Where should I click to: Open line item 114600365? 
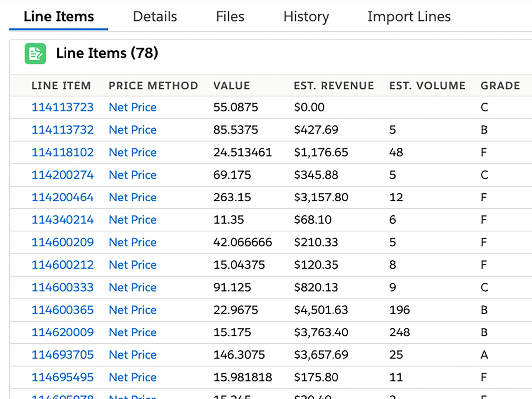[63, 310]
